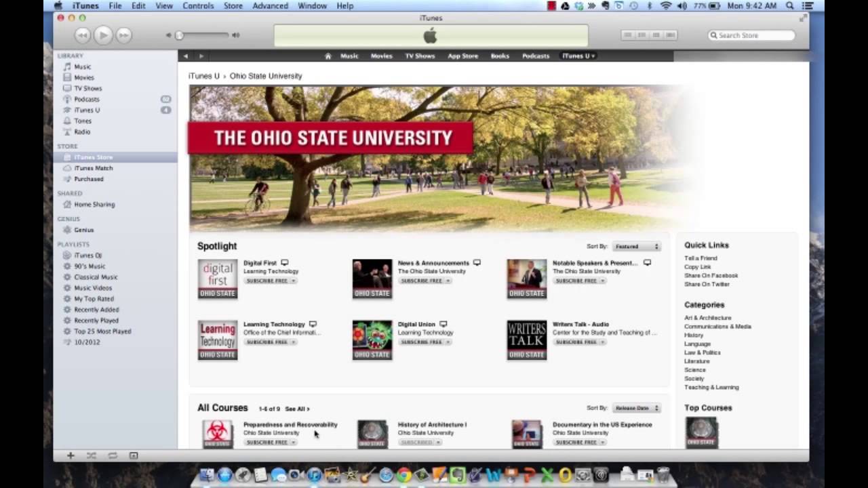Open the Movies tab in store navigation
The image size is (868, 488).
click(381, 56)
